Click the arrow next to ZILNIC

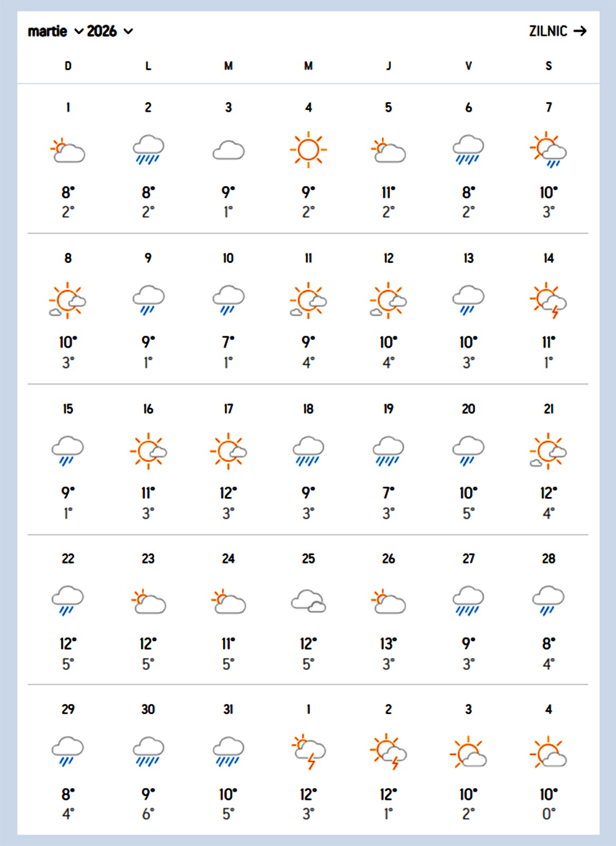point(580,31)
